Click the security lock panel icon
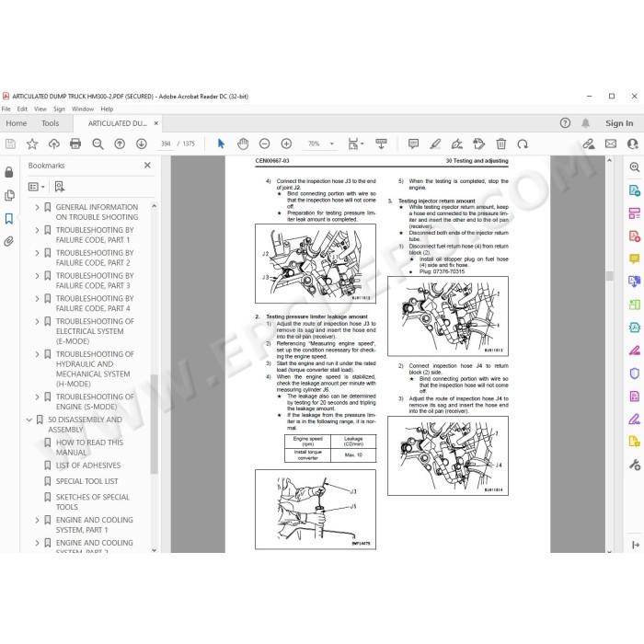The height and width of the screenshot is (644, 644). coord(9,172)
